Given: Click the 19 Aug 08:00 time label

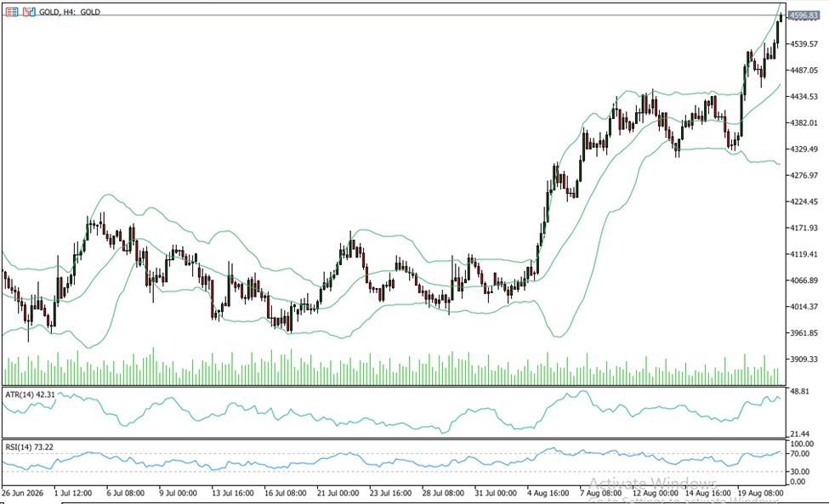Looking at the screenshot, I should tap(759, 493).
